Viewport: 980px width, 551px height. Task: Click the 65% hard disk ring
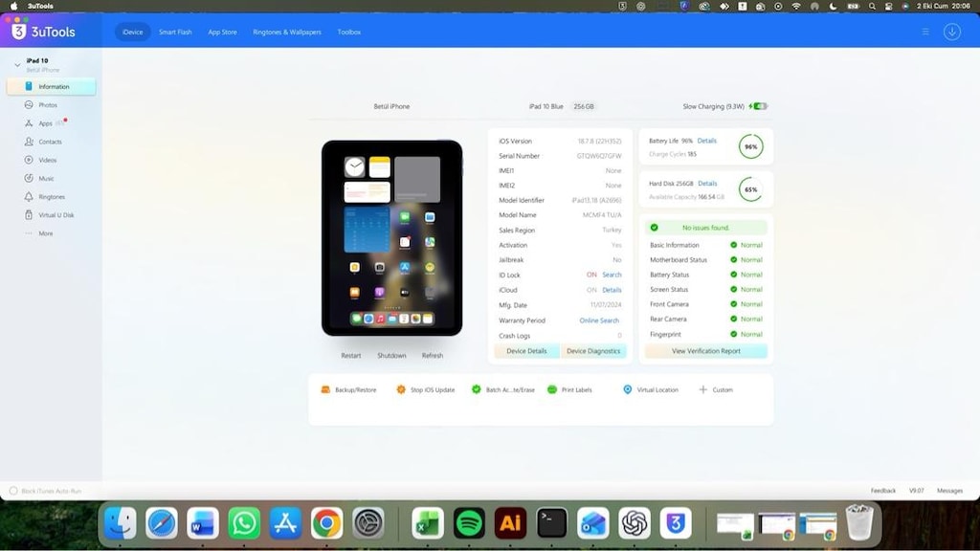pos(750,189)
